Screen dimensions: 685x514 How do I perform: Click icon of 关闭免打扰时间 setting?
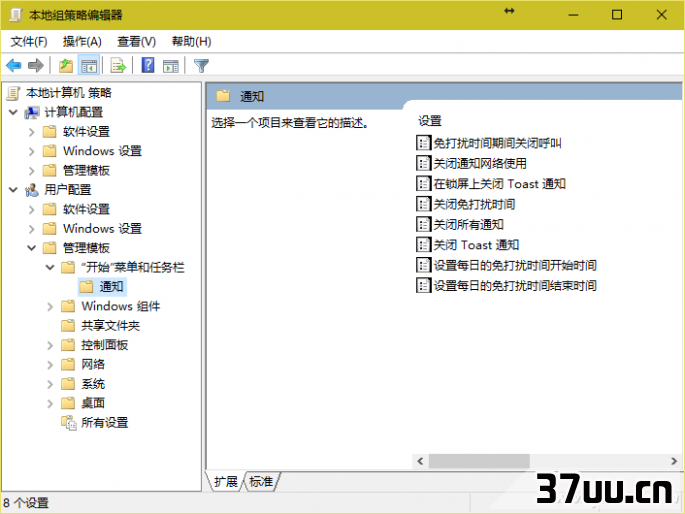point(423,204)
